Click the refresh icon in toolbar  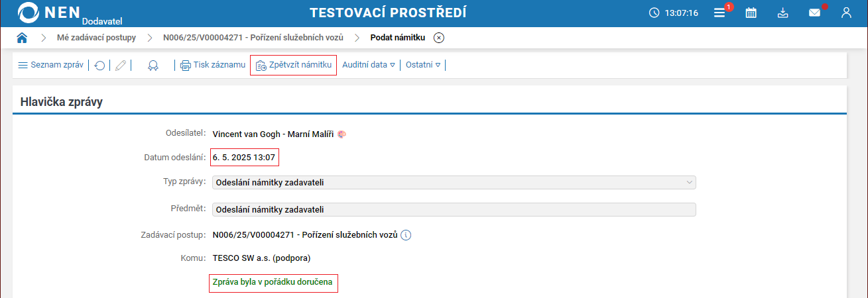click(x=99, y=66)
